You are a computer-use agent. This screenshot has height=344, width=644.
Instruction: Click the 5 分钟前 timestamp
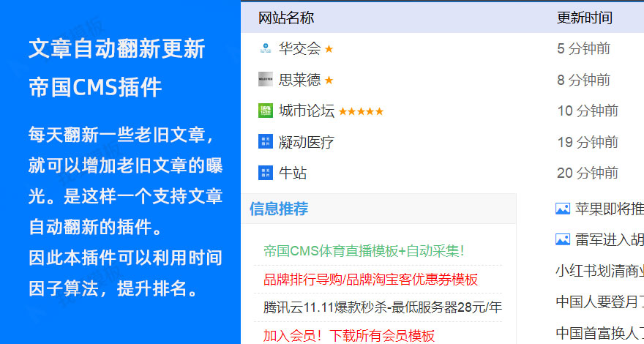pos(584,48)
